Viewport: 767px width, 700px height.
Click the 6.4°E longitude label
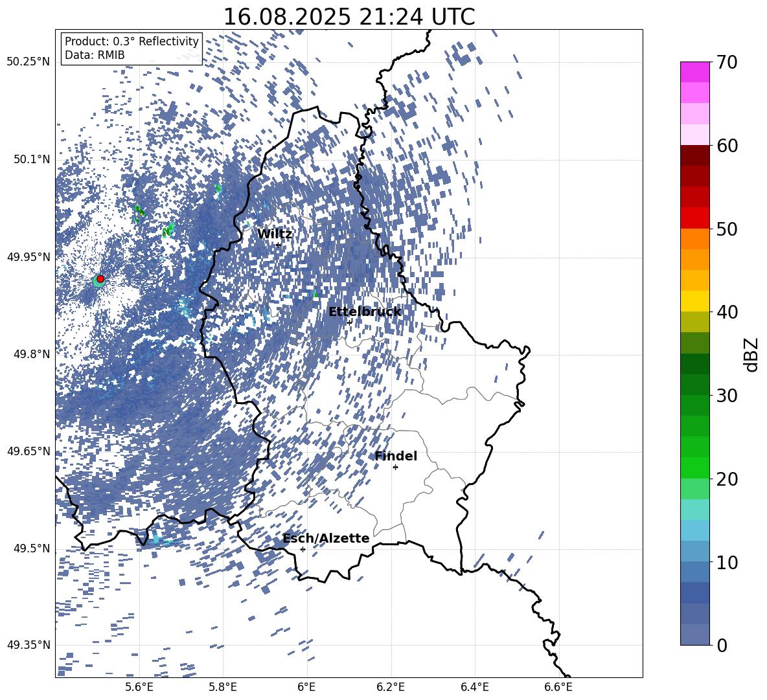pyautogui.click(x=474, y=688)
